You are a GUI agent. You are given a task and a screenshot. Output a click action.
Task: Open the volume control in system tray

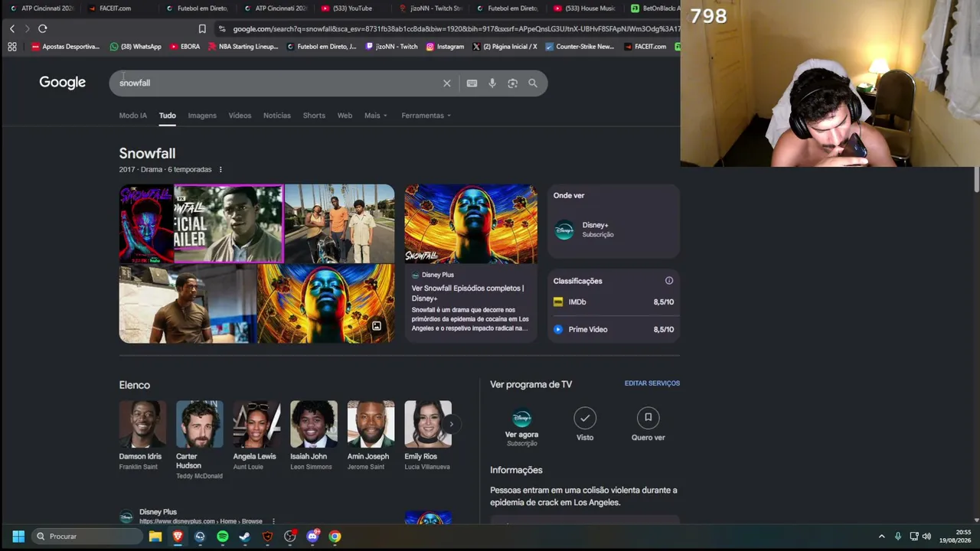tap(926, 536)
